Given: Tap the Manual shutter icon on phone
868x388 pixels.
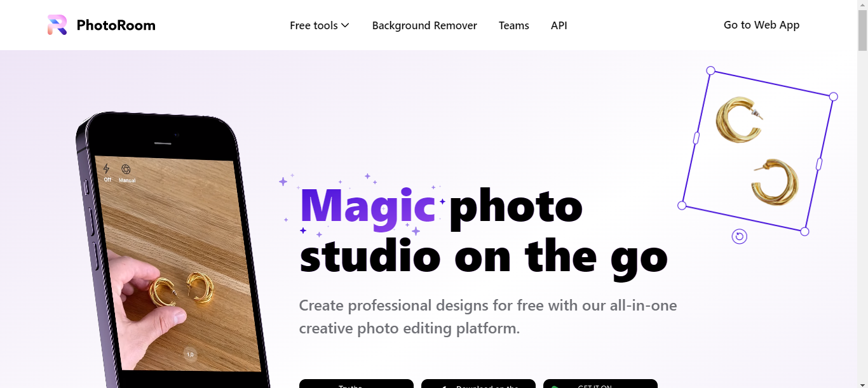Looking at the screenshot, I should pos(126,173).
